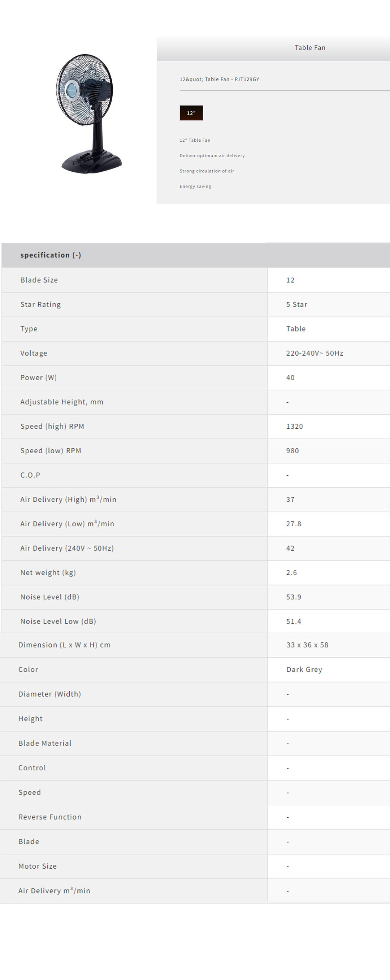Screen dimensions: 390x980
Task: Click the Net weight (kg) row label
Action: tap(48, 573)
